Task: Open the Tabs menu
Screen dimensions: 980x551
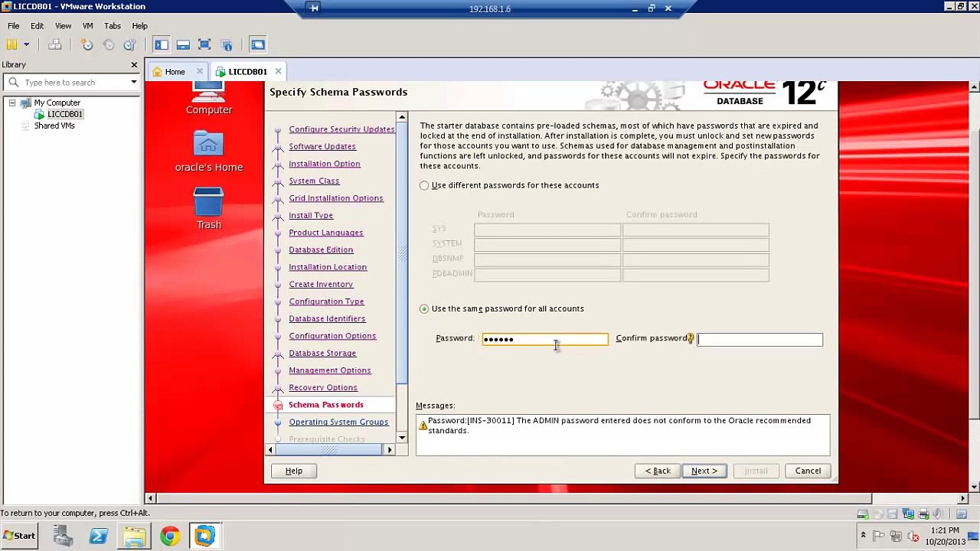Action: point(113,26)
